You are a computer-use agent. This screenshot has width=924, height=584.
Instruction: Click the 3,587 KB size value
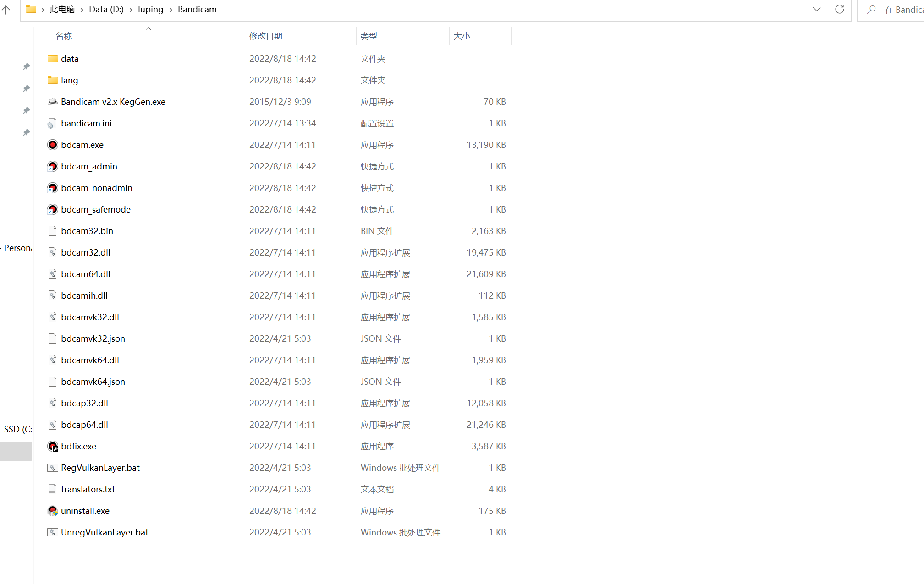pos(489,446)
